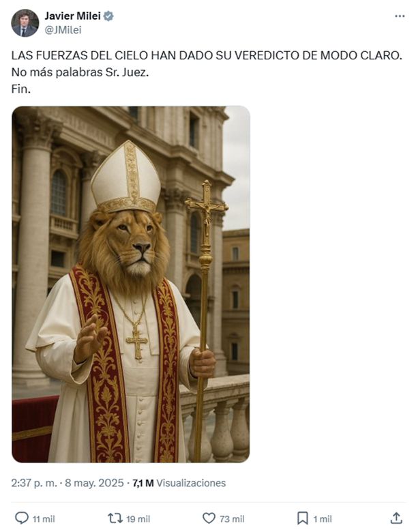Click the 8 may. 2025 date
416x532 pixels.
point(94,483)
